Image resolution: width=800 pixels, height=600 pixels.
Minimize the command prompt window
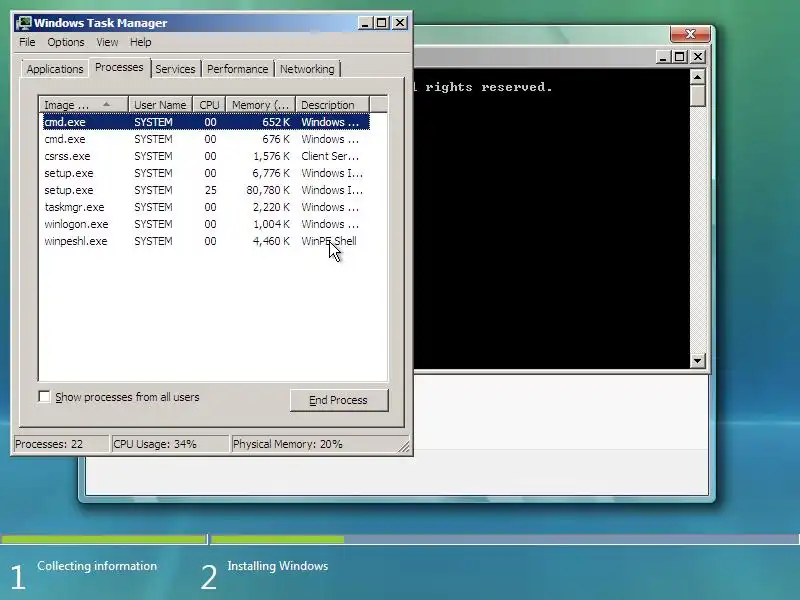click(x=662, y=57)
